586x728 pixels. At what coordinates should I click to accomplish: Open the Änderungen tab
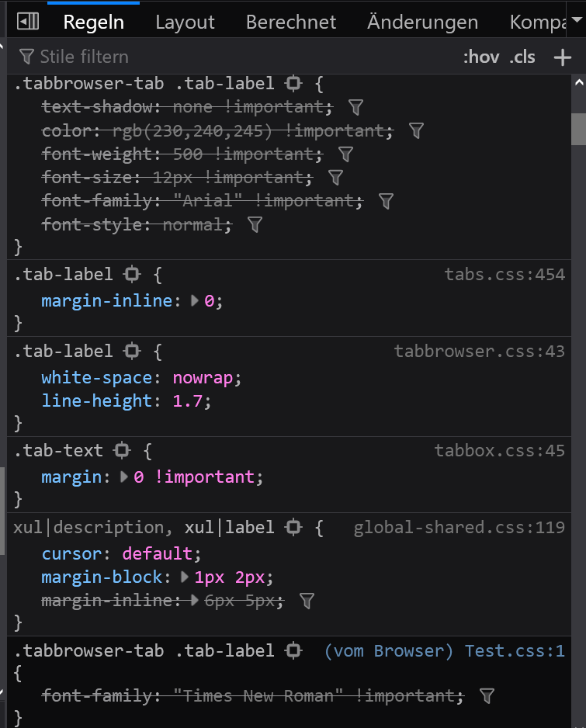(x=422, y=23)
